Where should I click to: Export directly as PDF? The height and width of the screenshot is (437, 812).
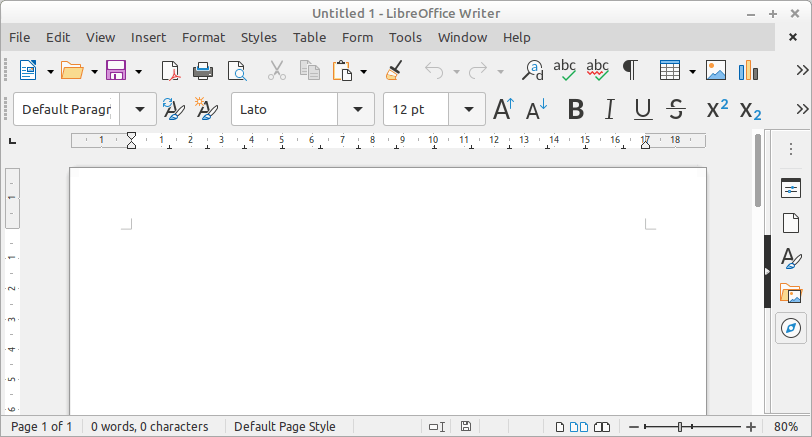170,70
